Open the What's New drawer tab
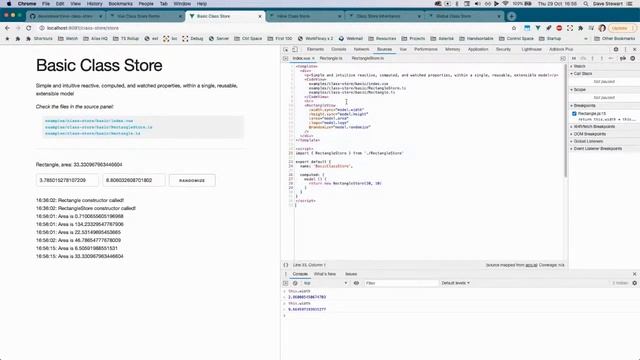Image resolution: width=640 pixels, height=360 pixels. click(x=325, y=274)
